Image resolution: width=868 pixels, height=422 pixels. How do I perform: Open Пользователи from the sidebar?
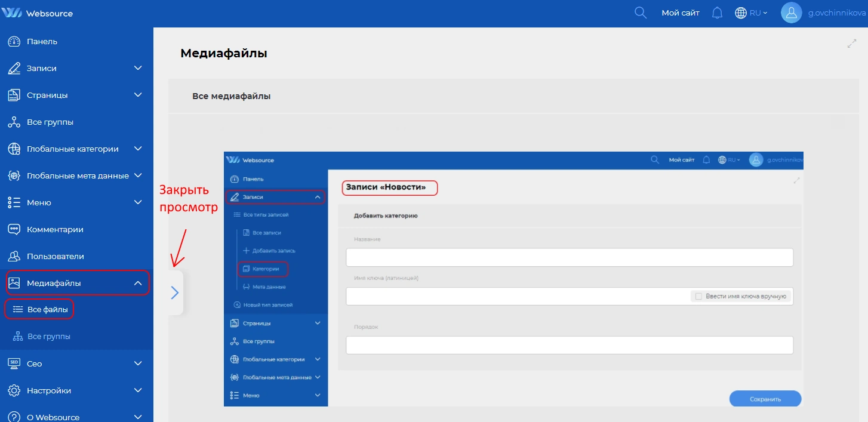55,256
